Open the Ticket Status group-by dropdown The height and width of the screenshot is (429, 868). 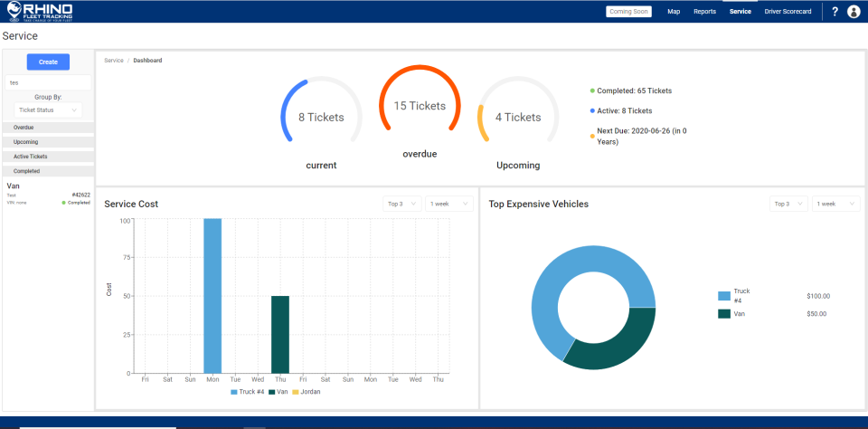click(x=48, y=110)
